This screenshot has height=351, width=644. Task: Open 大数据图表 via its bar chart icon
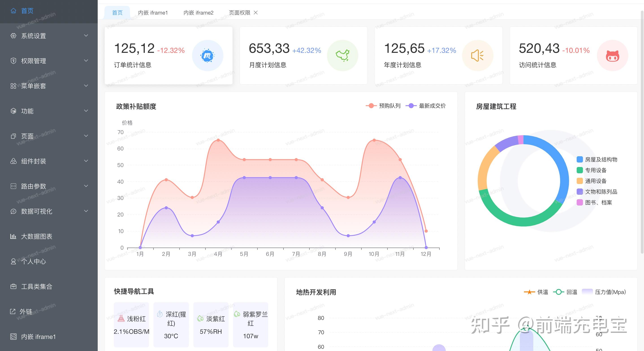[x=13, y=236]
